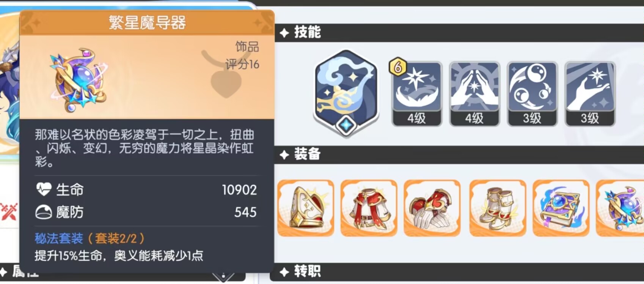Viewport: 644px width, 284px height.
Task: Open the hand holding star skill
Action: [x=590, y=94]
